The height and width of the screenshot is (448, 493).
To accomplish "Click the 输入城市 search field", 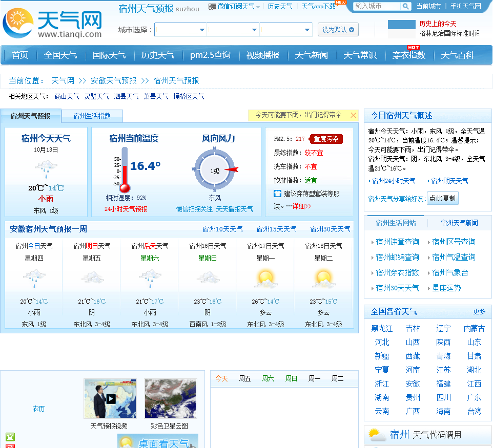I will pos(377,6).
